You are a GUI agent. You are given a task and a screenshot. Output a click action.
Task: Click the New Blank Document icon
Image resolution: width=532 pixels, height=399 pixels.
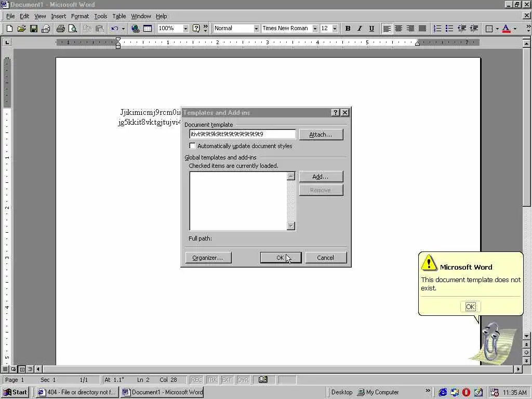coord(9,29)
